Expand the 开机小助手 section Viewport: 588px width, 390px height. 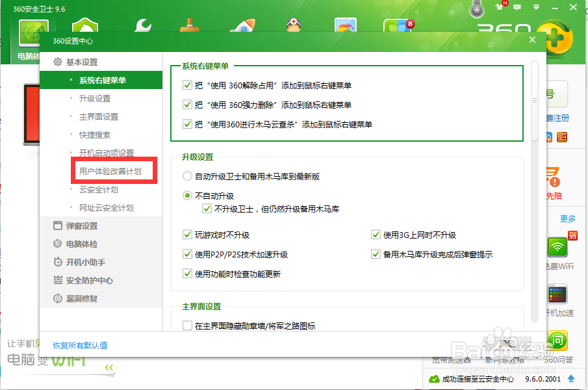pos(101,262)
